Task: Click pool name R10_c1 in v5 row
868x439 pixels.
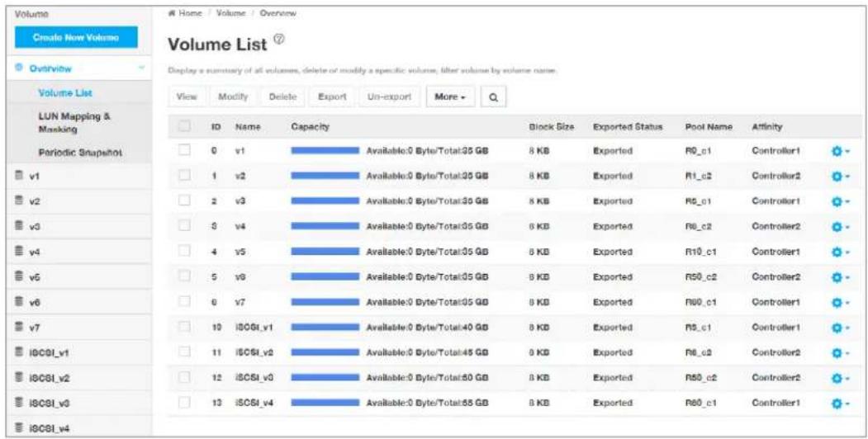Action: (701, 252)
